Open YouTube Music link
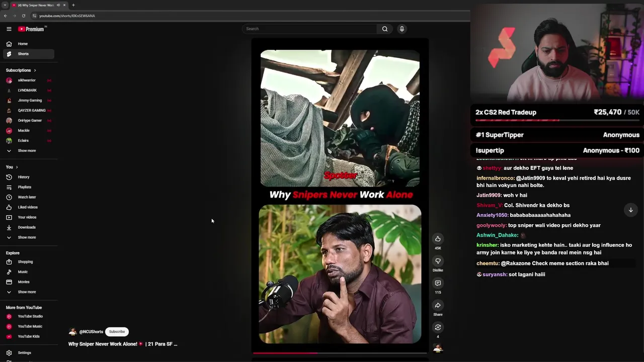Viewport: 644px width, 362px height. (29, 326)
